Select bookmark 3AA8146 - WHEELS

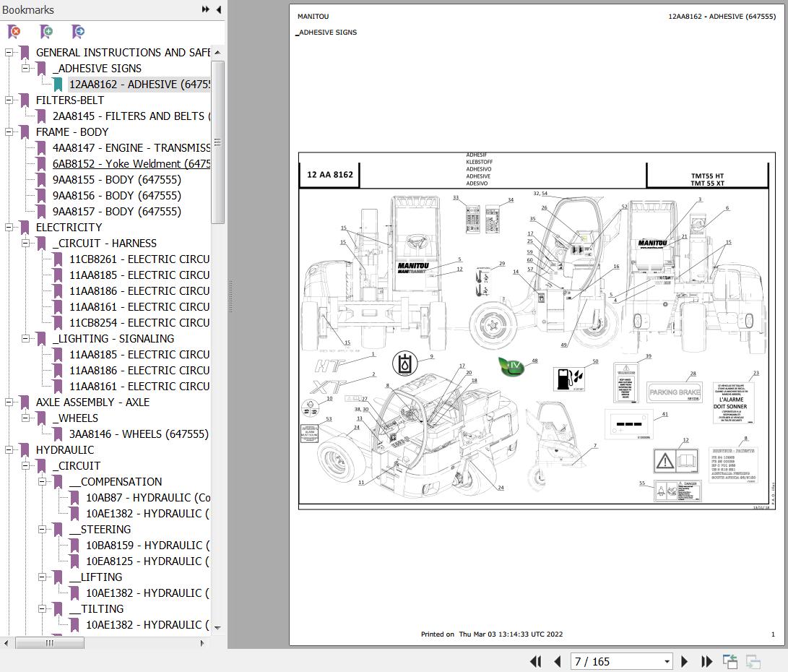pos(138,434)
